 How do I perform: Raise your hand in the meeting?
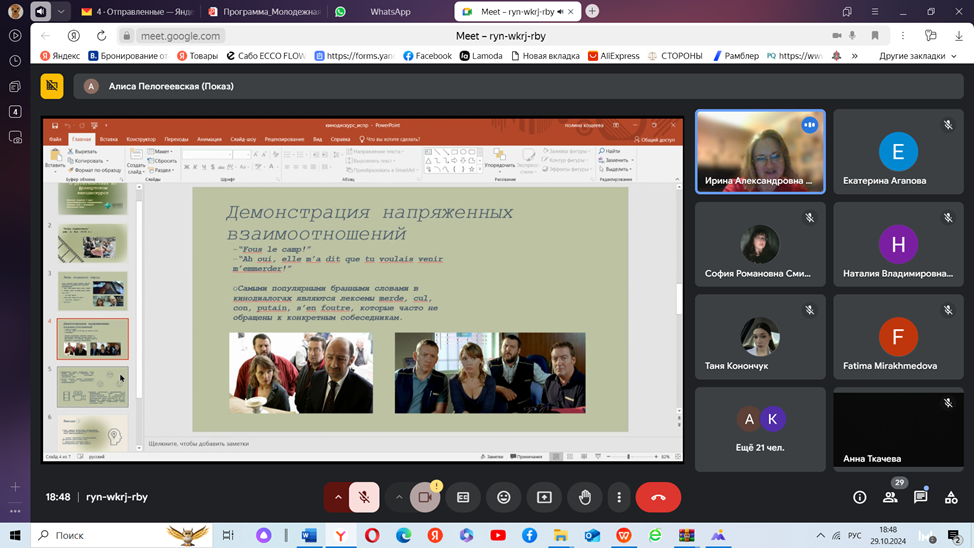[585, 497]
